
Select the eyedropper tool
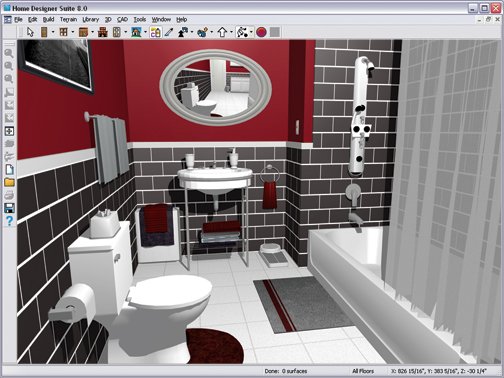(x=169, y=32)
